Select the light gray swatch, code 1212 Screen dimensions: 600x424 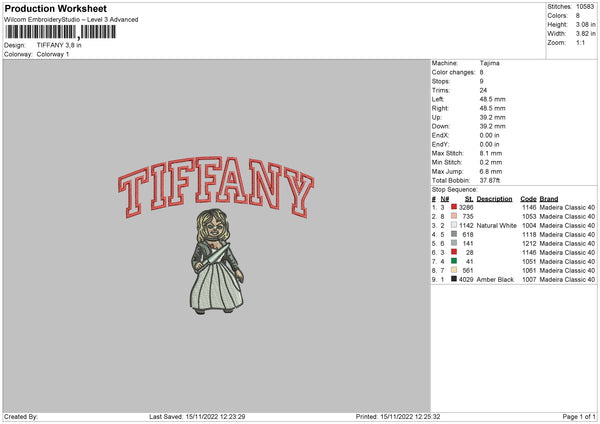point(454,243)
